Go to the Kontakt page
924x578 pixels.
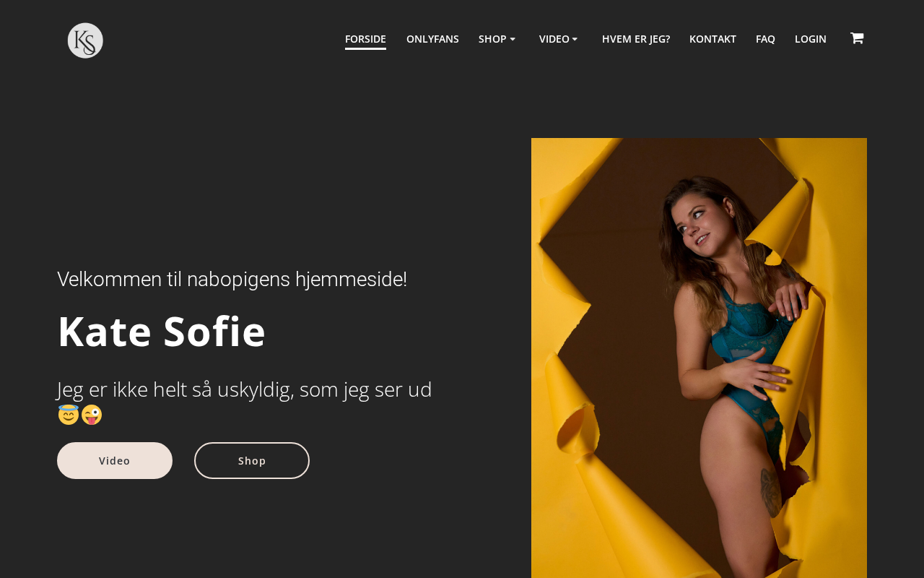pyautogui.click(x=712, y=39)
